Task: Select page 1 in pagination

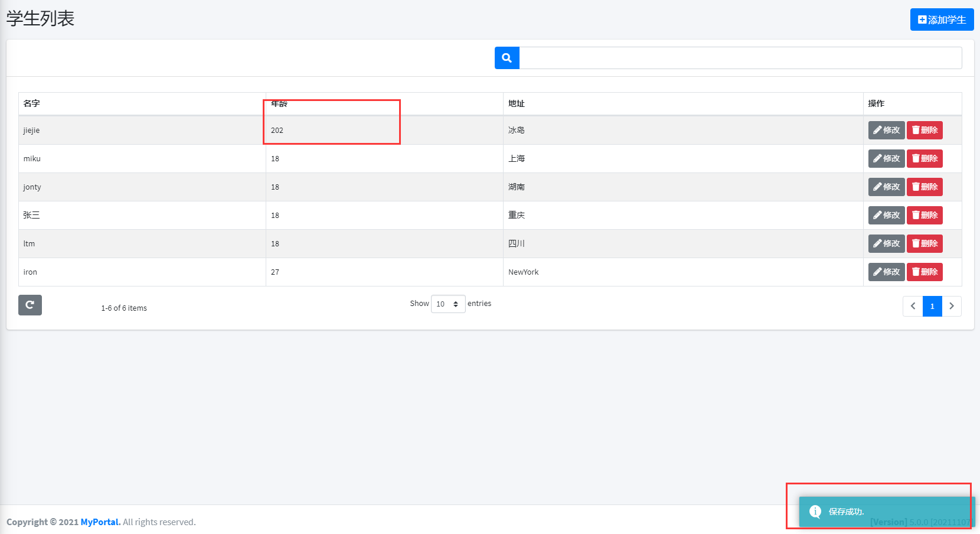Action: 932,306
